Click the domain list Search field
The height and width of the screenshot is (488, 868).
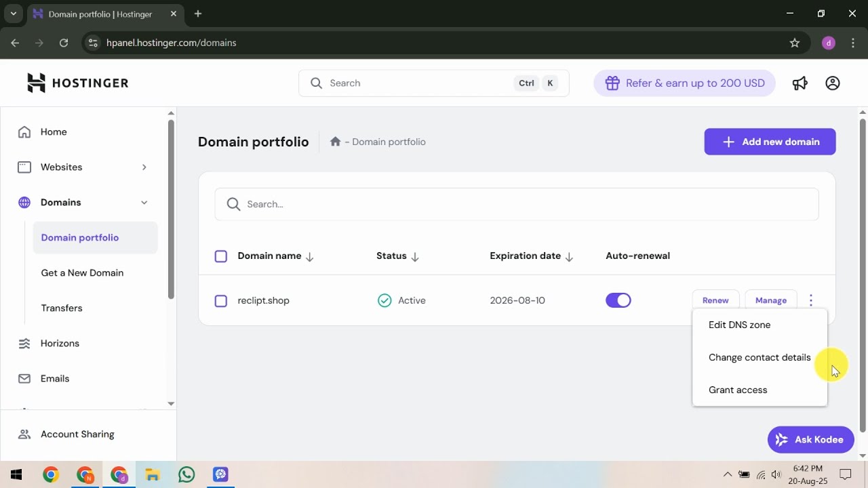coord(517,204)
